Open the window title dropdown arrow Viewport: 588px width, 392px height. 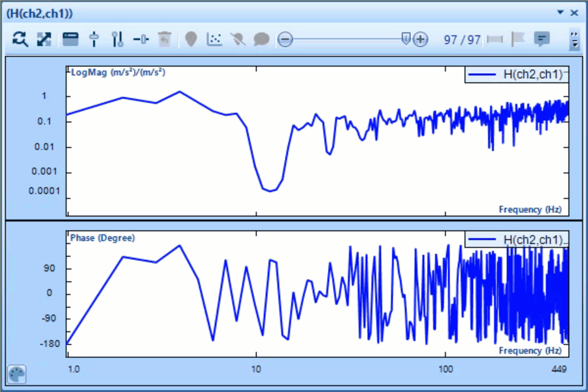pos(560,12)
